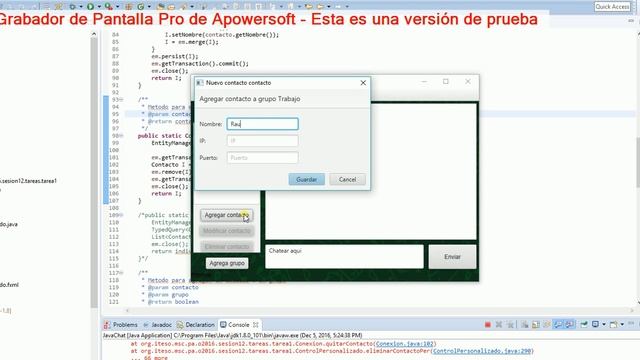Click the Display Selected Console icon
The width and height of the screenshot is (640, 360).
click(x=596, y=324)
